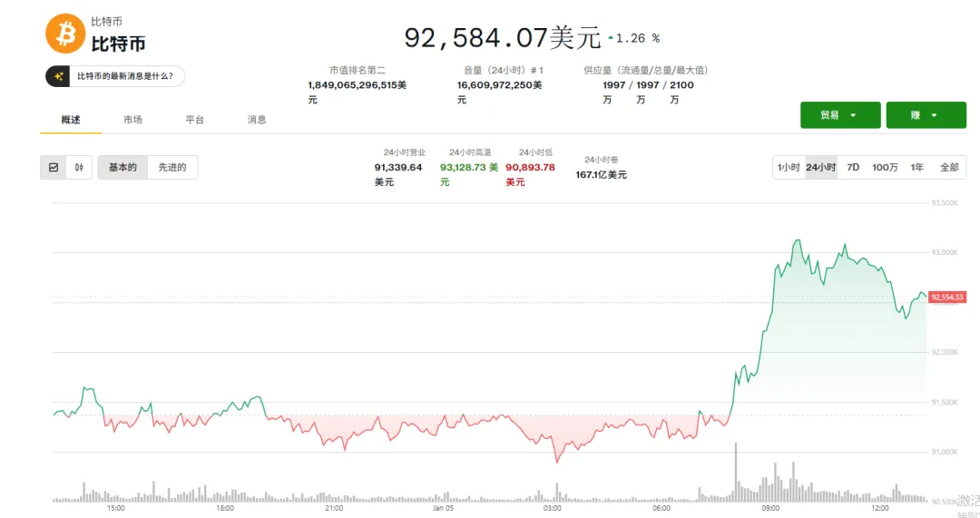Viewport: 980px width, 518px height.
Task: Click the 15:00 time label on the axis
Action: click(x=115, y=508)
